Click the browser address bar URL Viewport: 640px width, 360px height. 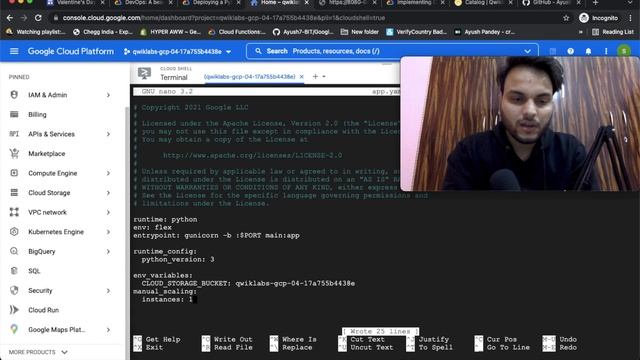(224, 18)
